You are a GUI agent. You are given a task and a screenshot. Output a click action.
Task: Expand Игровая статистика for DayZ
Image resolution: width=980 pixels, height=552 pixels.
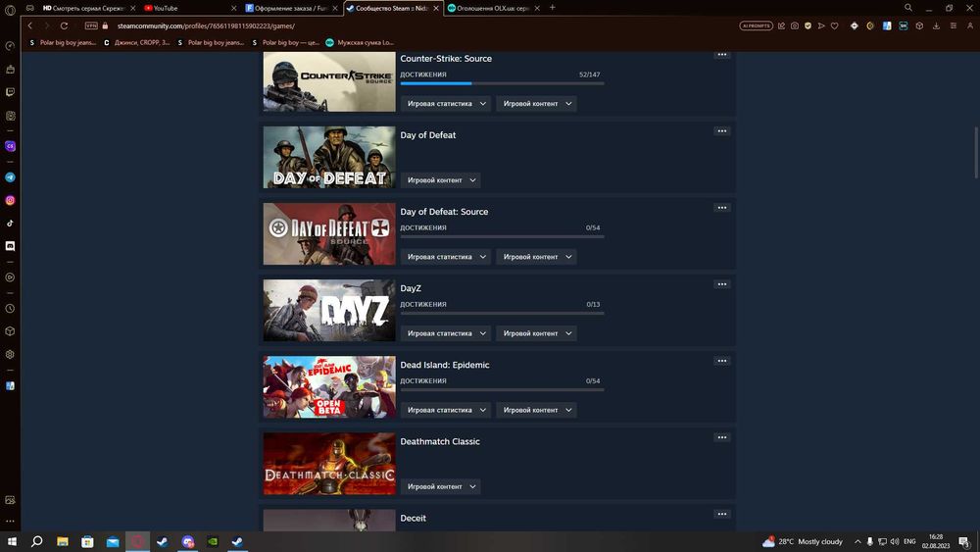click(446, 333)
